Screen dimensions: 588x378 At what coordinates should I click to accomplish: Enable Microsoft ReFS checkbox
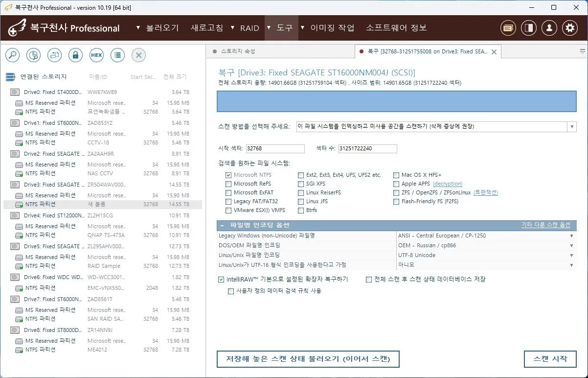[x=228, y=184]
